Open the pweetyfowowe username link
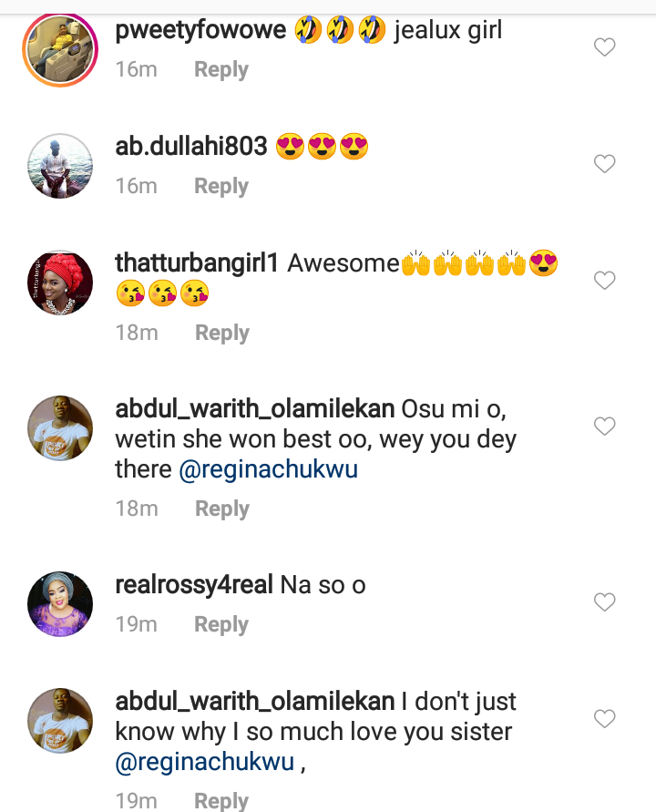The width and height of the screenshot is (656, 812). 201,30
